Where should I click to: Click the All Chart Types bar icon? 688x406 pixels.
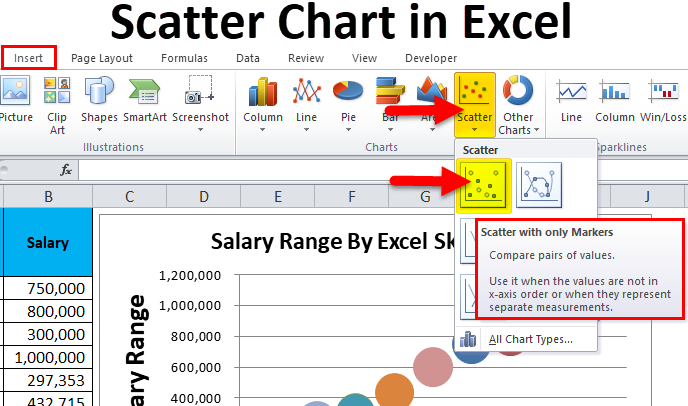tap(468, 339)
